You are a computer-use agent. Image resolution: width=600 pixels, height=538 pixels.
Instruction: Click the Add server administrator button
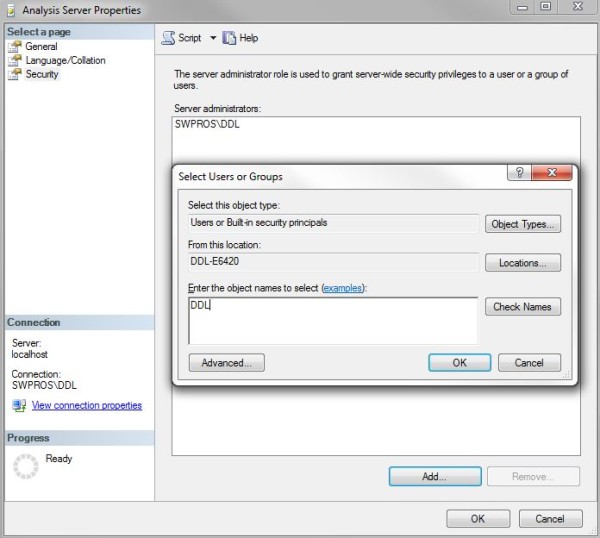tap(435, 476)
